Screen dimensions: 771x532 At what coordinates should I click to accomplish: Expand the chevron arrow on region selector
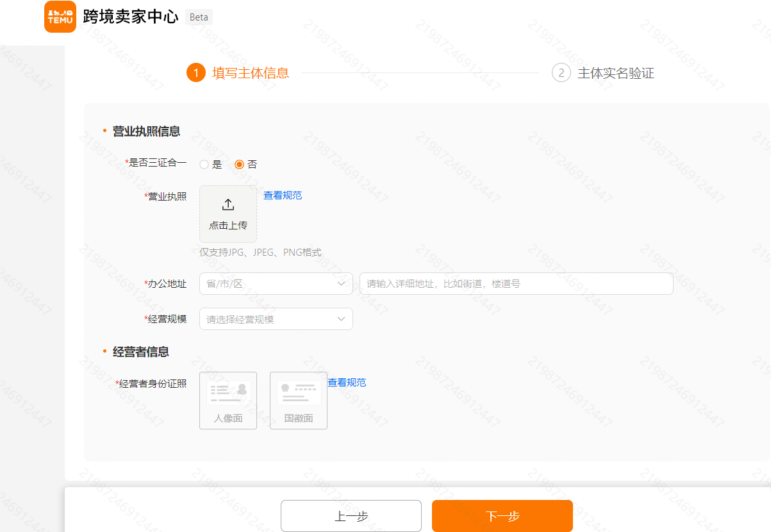(x=342, y=283)
